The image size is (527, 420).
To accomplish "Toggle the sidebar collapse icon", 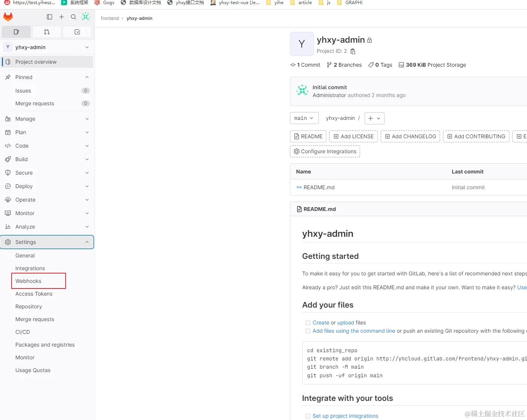I will (50, 17).
